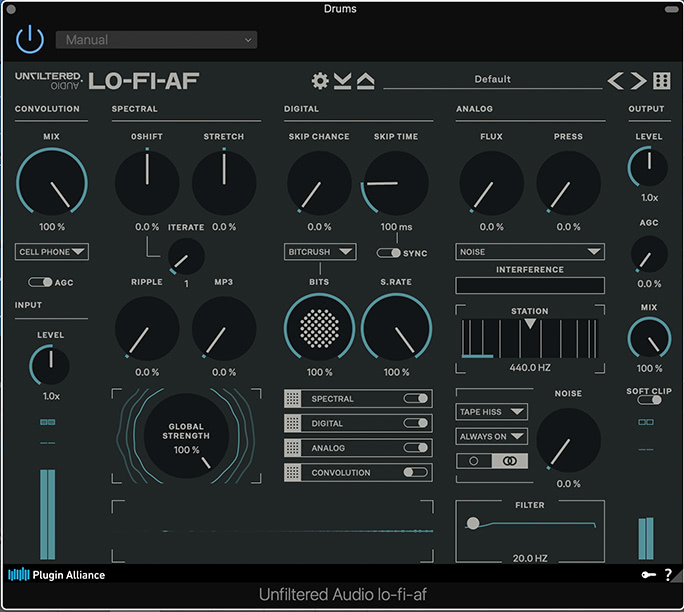
Task: Toggle the Soft Clip switch
Action: coord(649,400)
